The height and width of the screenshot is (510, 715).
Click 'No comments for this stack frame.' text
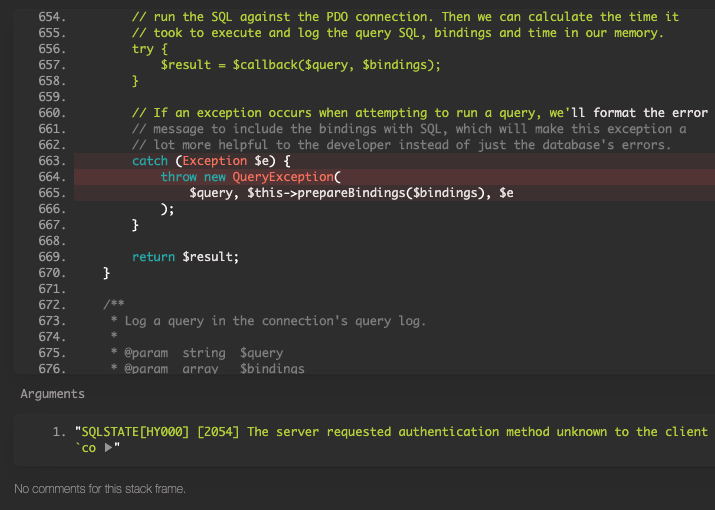(100, 489)
